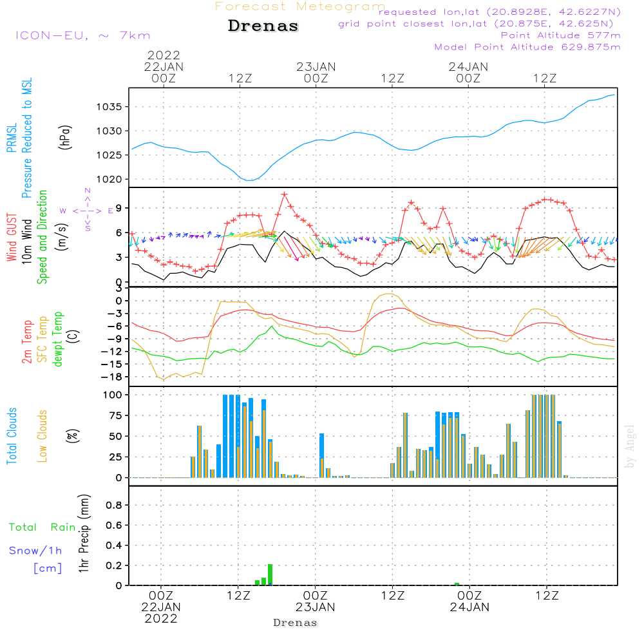Click the 'Total Clouds' blue label
644x644 pixels.
(12, 436)
